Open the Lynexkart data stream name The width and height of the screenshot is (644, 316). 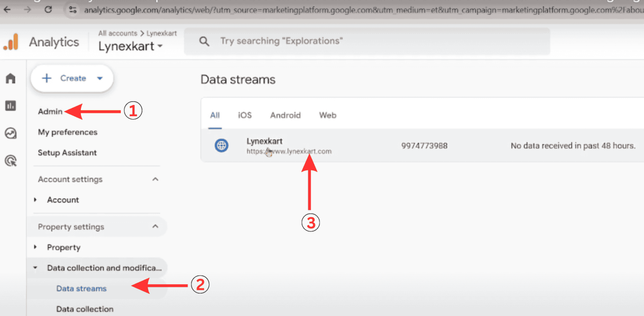[x=264, y=141]
